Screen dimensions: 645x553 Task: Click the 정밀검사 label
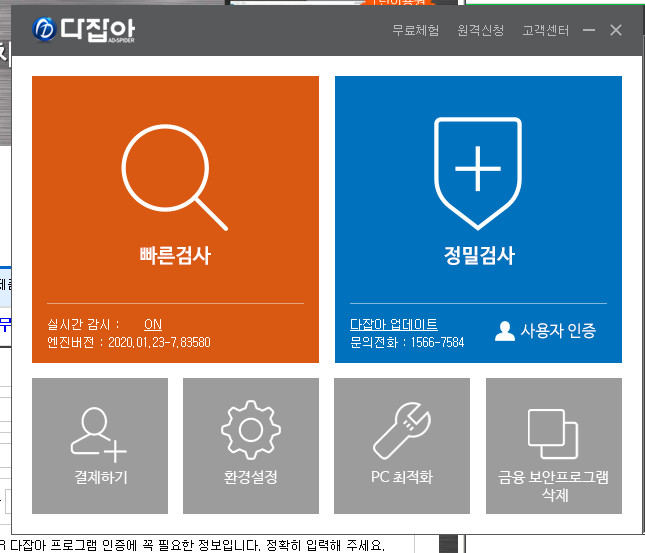479,255
